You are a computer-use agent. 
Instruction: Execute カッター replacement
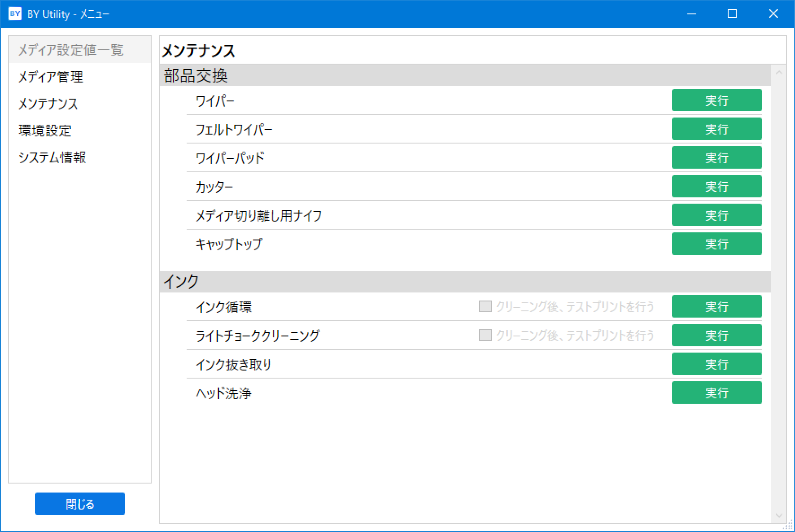(716, 186)
